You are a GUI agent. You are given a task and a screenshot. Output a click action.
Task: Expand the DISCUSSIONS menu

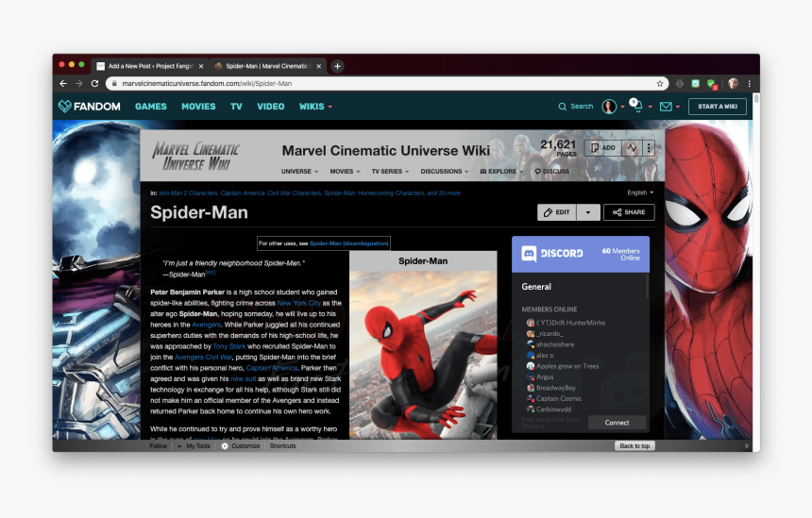(x=445, y=172)
